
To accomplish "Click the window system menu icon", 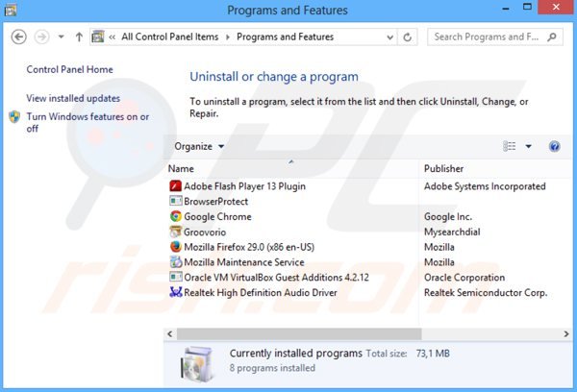I will (x=10, y=10).
